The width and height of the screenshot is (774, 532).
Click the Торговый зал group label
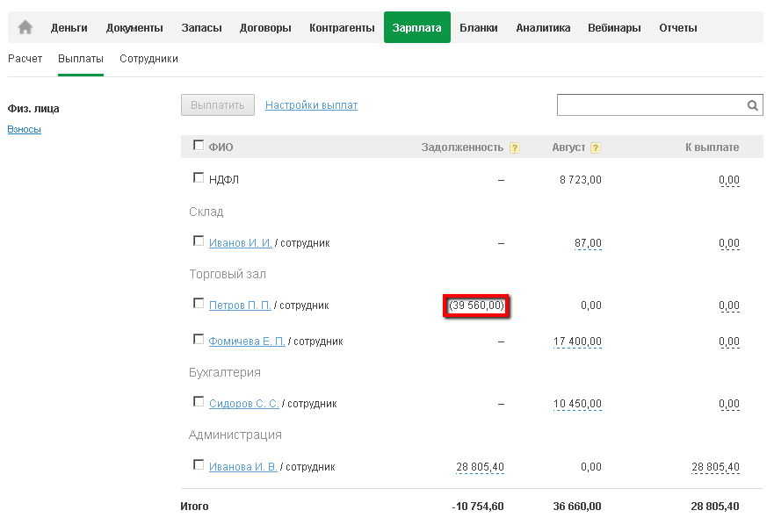(x=228, y=274)
